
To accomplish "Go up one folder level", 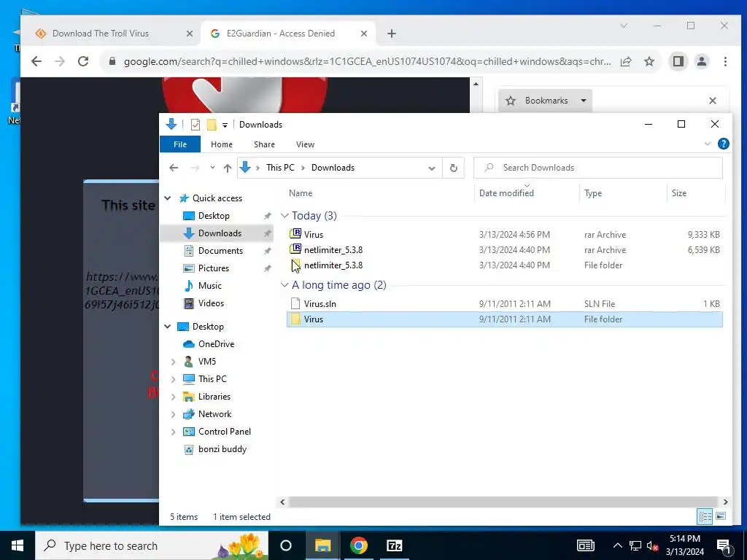I will click(x=228, y=168).
